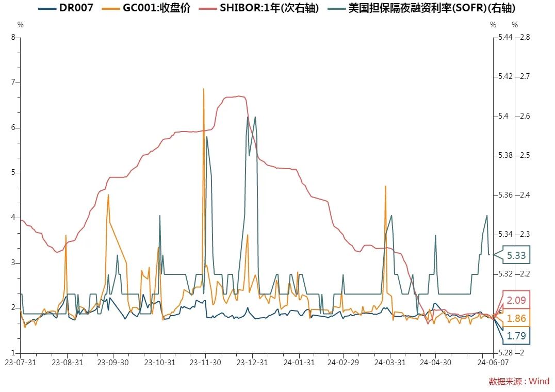Click the 23-11-30 x-axis date label
The height and width of the screenshot is (392, 555).
205,362
